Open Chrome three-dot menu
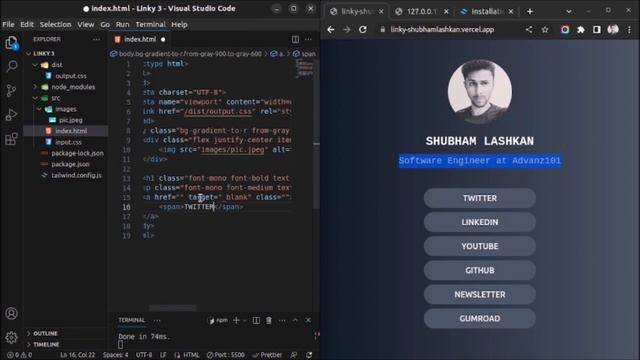The width and height of the screenshot is (640, 360). (629, 29)
